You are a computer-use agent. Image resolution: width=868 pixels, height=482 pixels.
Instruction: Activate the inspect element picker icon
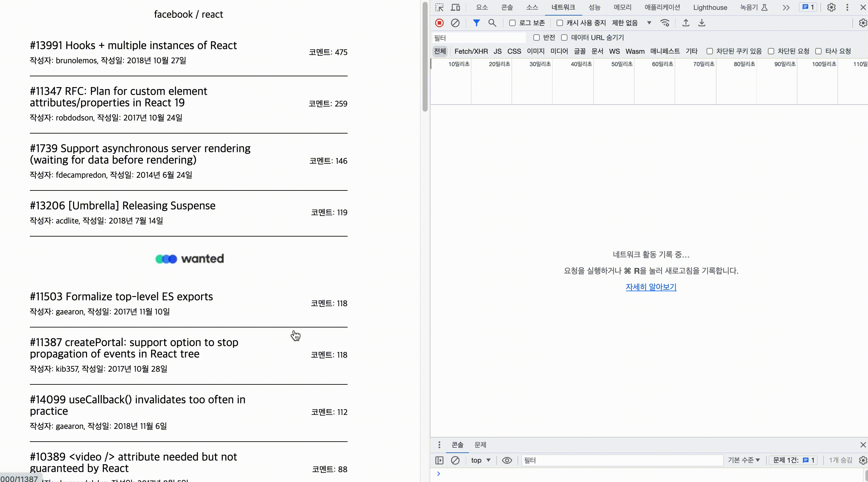coord(439,7)
